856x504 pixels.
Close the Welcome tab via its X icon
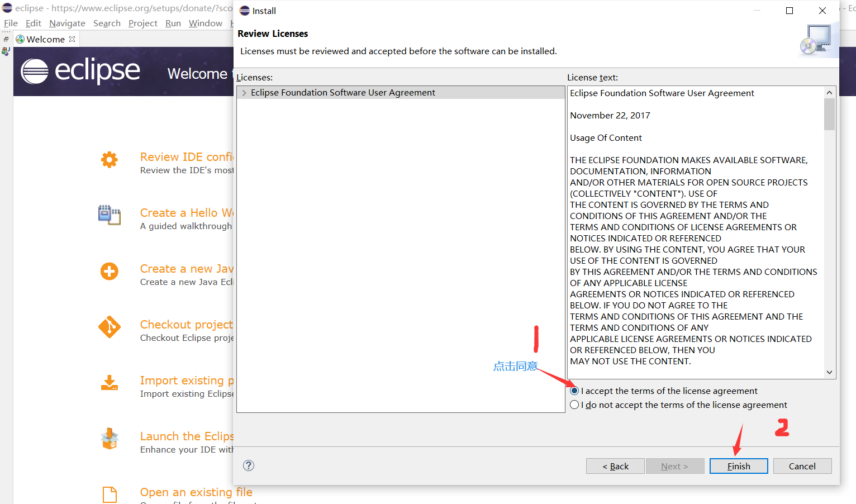72,39
